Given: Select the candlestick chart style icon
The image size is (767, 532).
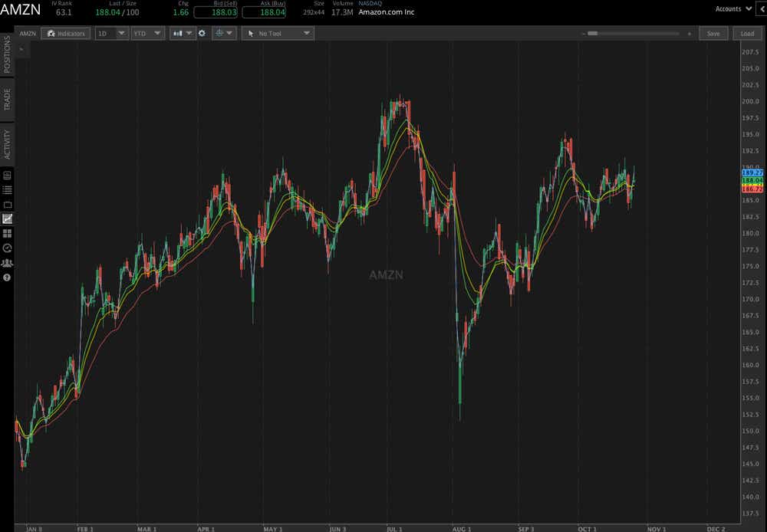Looking at the screenshot, I should (177, 33).
